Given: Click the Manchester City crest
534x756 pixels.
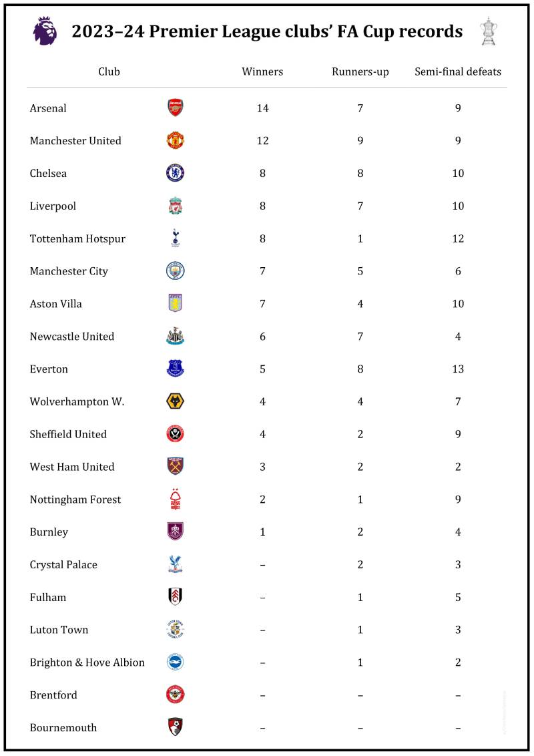Looking at the screenshot, I should point(175,271).
